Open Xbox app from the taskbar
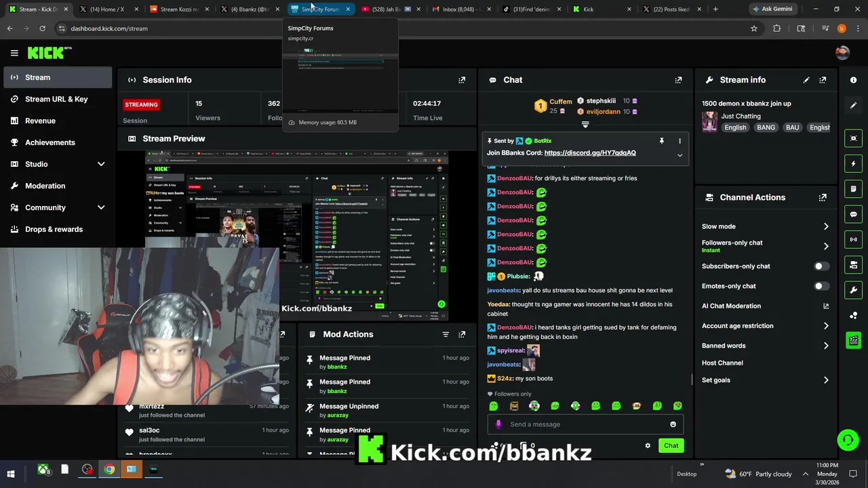This screenshot has width=868, height=488. click(x=43, y=469)
